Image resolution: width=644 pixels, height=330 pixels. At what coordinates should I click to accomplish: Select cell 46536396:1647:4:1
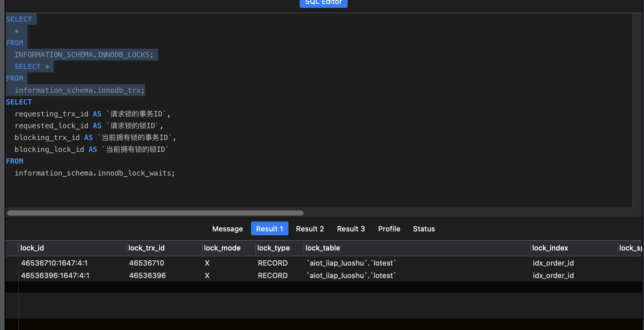click(55, 275)
